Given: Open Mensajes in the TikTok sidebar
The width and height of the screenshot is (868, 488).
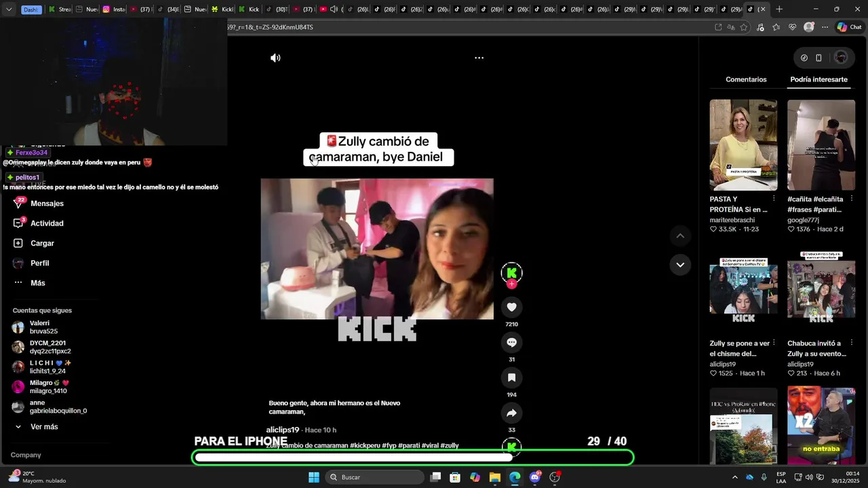Looking at the screenshot, I should 47,203.
